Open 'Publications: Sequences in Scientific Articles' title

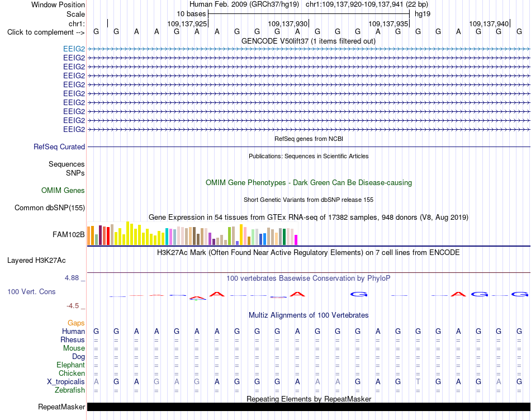[309, 156]
